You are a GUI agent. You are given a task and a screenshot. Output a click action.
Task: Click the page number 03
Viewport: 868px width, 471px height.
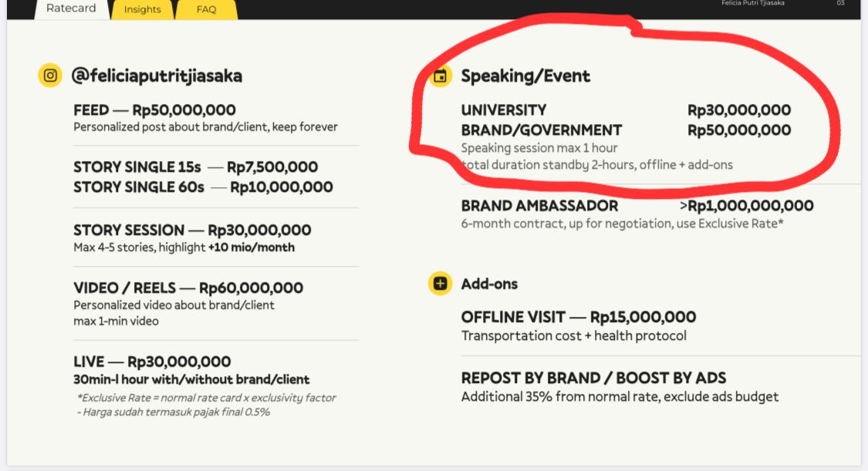[840, 4]
